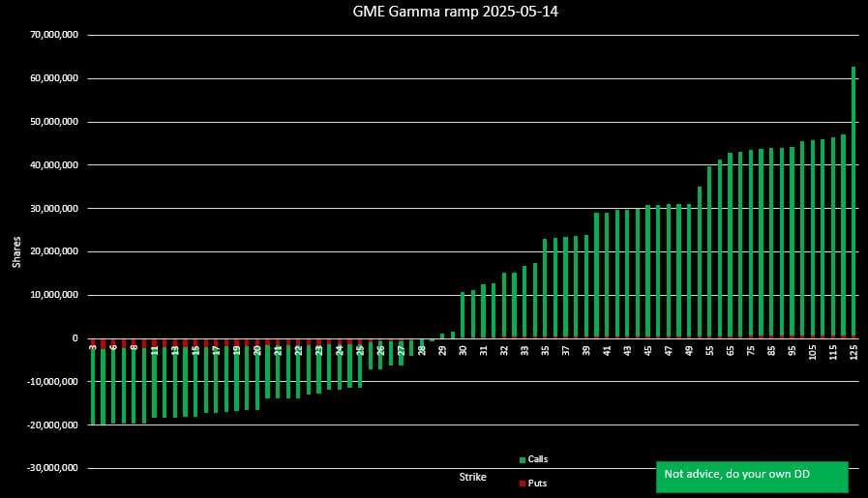
Task: Click the 40,000,000 y-axis label
Action: pyautogui.click(x=54, y=165)
